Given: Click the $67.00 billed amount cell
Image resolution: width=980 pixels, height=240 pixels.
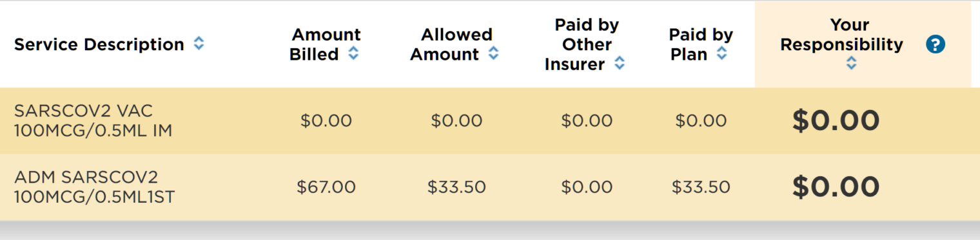Looking at the screenshot, I should coord(326,187).
